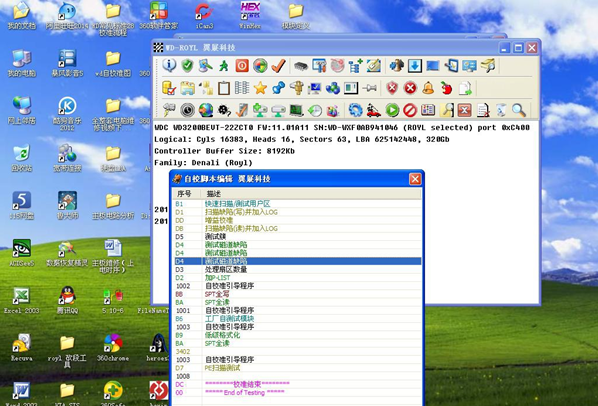The height and width of the screenshot is (406, 598).
Task: Click the blue pushpin toolbar icon
Action: point(278,88)
